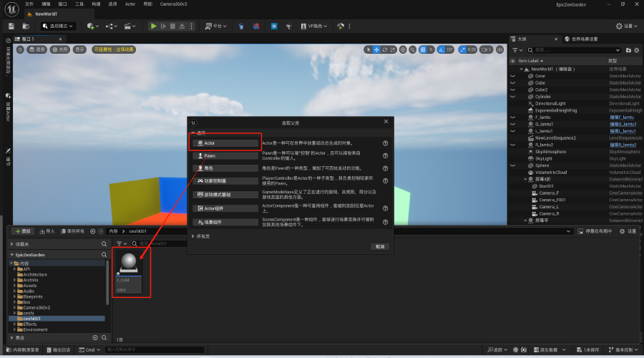This screenshot has height=358, width=644.
Task: Toggle the Cone actor visibility eye
Action: click(512, 76)
